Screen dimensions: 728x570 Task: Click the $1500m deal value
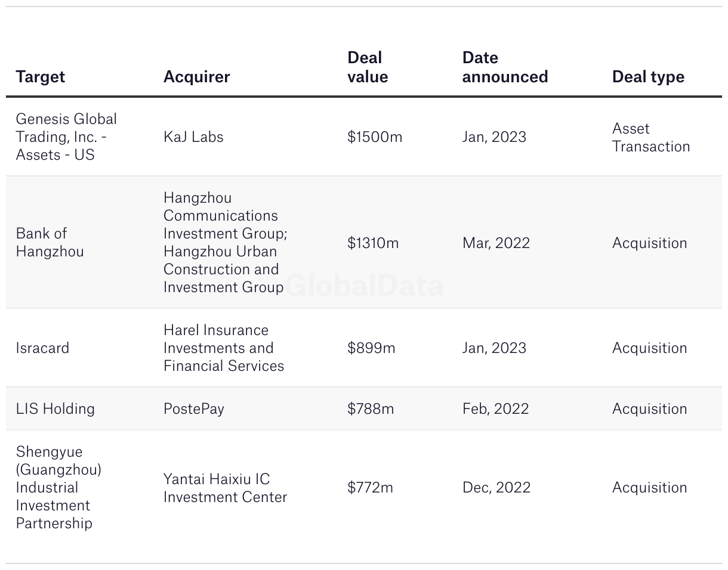tap(375, 137)
